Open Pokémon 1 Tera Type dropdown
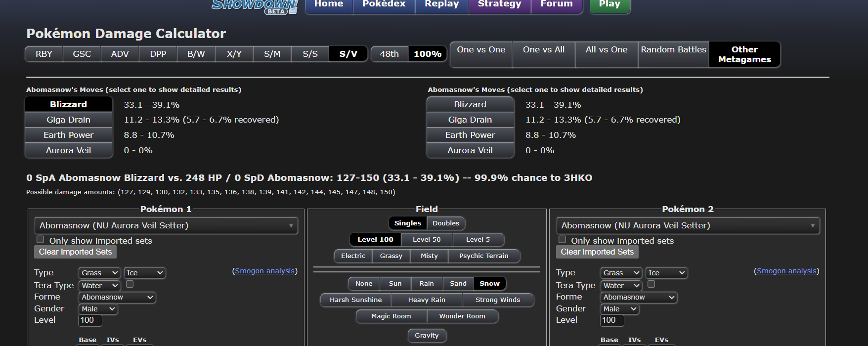This screenshot has height=346, width=868. pyautogui.click(x=99, y=286)
